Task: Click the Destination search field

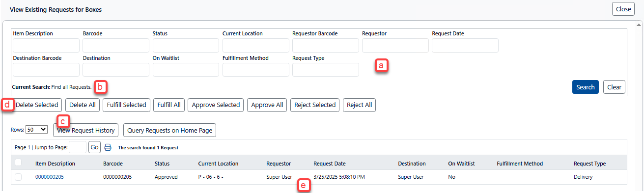Action: tap(116, 70)
